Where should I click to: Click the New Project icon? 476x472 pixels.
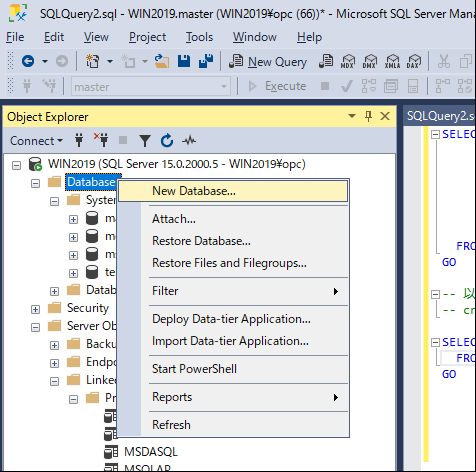click(x=93, y=61)
